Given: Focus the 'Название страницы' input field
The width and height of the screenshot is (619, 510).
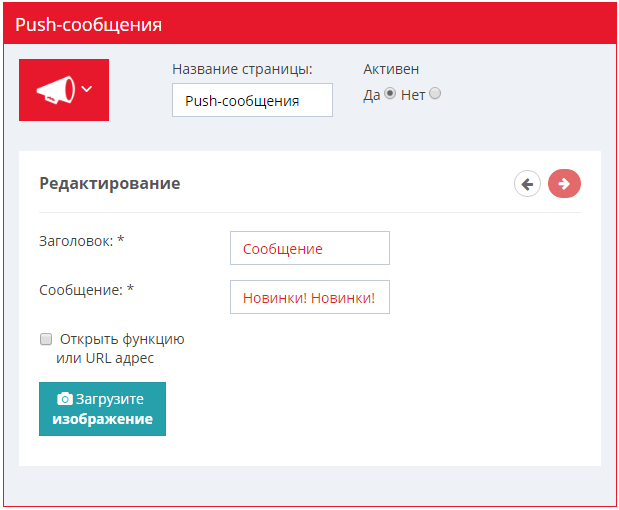Looking at the screenshot, I should pyautogui.click(x=252, y=100).
